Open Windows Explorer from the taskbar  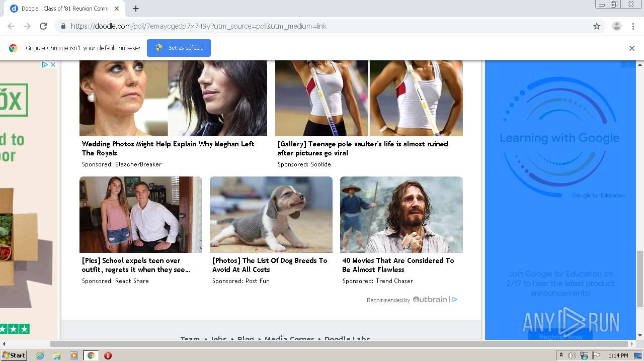coord(57,355)
